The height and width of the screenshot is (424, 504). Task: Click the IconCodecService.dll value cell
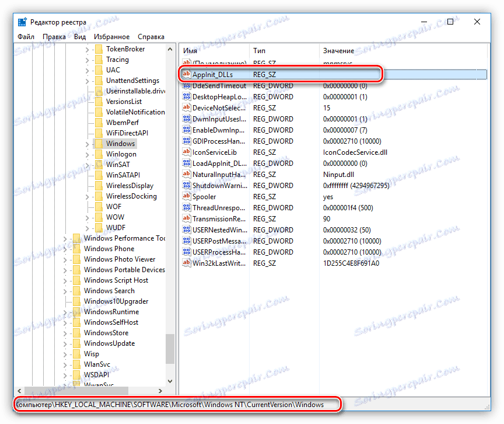[355, 152]
